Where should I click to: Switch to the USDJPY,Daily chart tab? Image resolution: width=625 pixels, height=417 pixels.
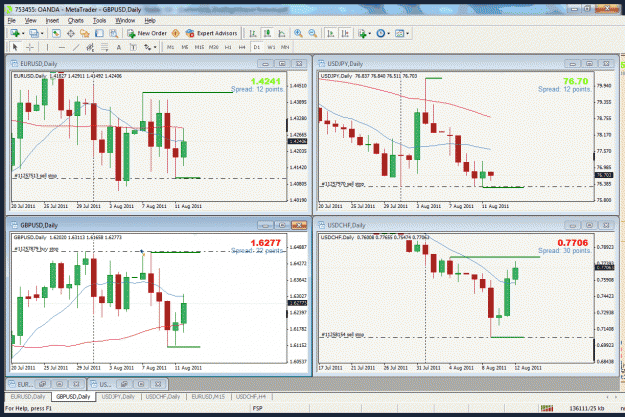pos(118,397)
